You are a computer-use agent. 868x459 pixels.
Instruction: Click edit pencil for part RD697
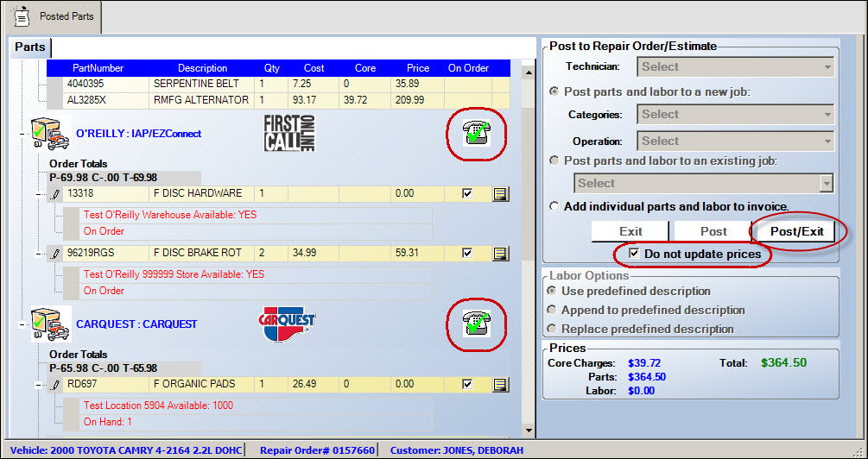(x=56, y=384)
